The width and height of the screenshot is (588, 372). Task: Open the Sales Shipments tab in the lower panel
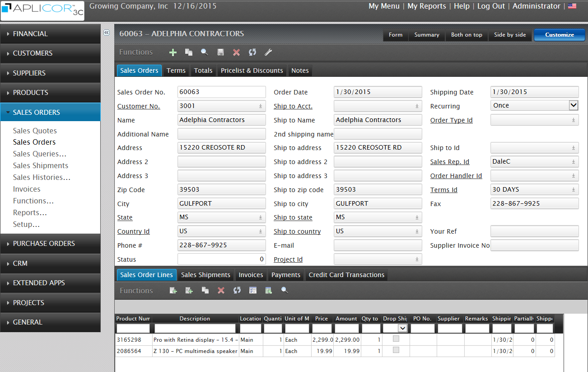coord(205,275)
